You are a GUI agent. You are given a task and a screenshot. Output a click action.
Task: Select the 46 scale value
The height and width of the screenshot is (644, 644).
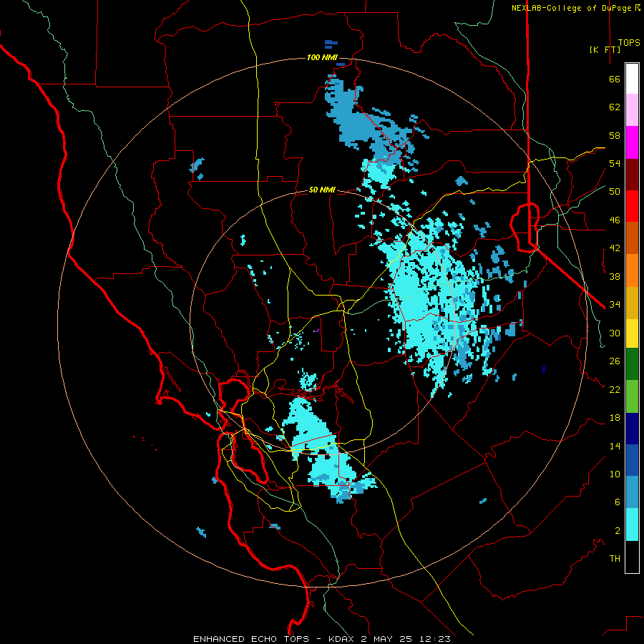615,220
